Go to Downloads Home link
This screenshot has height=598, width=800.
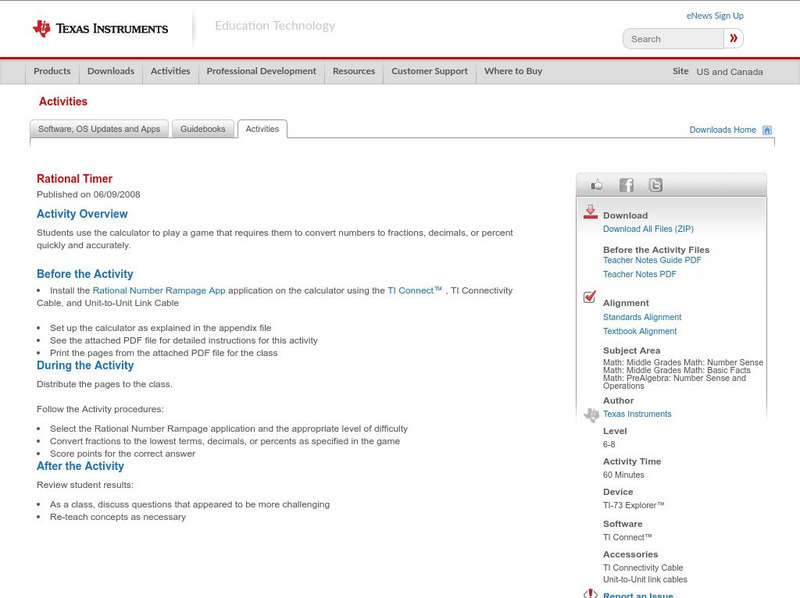[x=722, y=130]
